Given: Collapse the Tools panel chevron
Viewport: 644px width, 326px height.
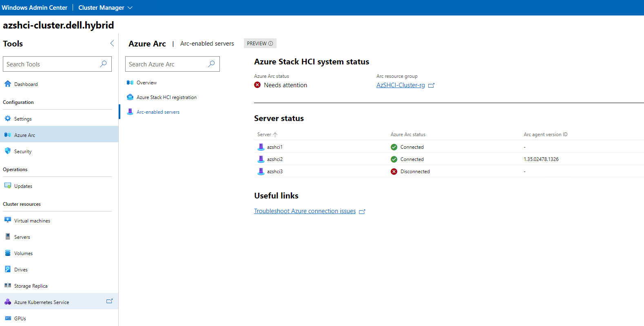Looking at the screenshot, I should pyautogui.click(x=112, y=43).
